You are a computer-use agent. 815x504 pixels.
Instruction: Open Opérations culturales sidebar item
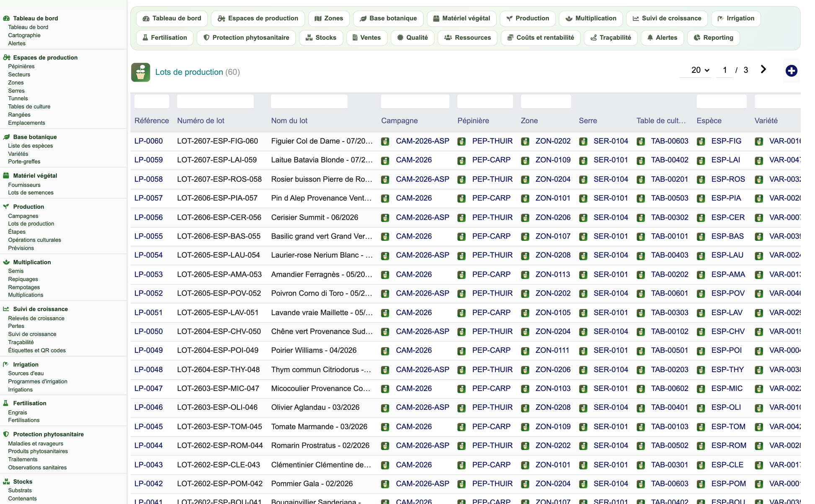coord(34,240)
